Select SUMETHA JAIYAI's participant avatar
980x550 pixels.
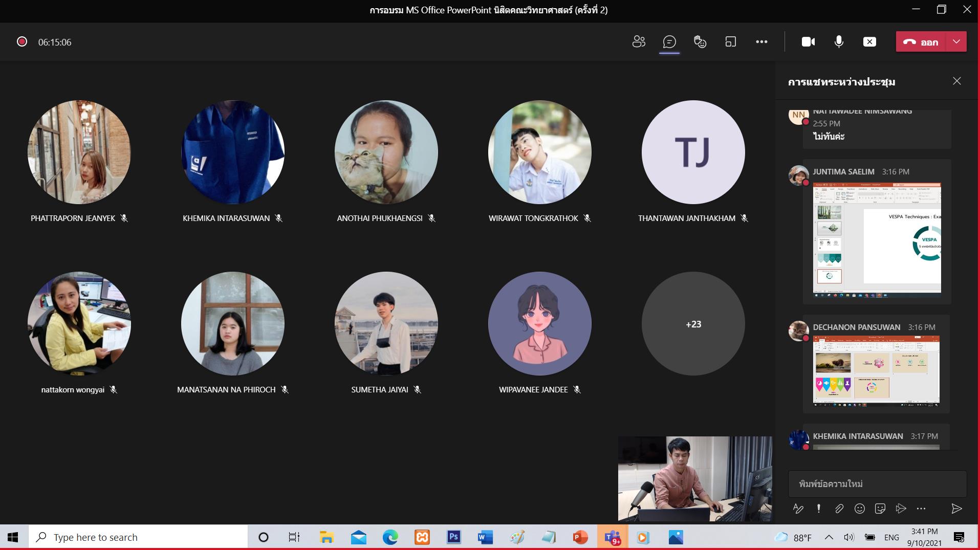coord(386,323)
